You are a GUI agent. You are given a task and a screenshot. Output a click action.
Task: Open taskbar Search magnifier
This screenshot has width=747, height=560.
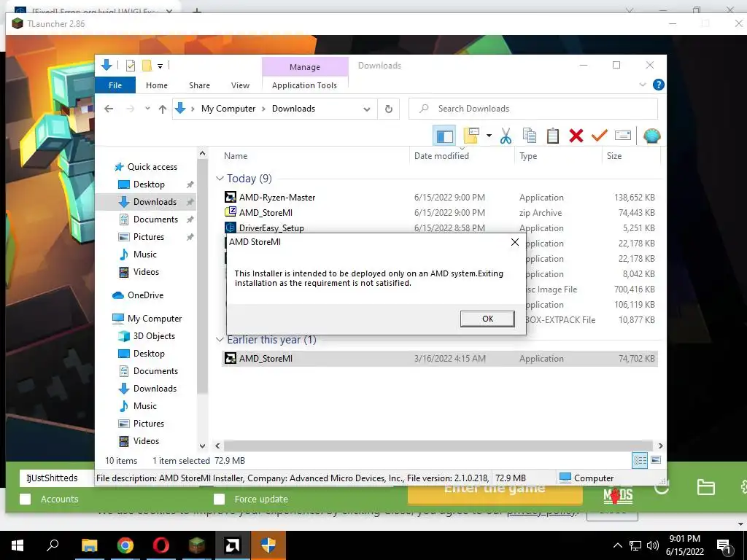(53, 545)
